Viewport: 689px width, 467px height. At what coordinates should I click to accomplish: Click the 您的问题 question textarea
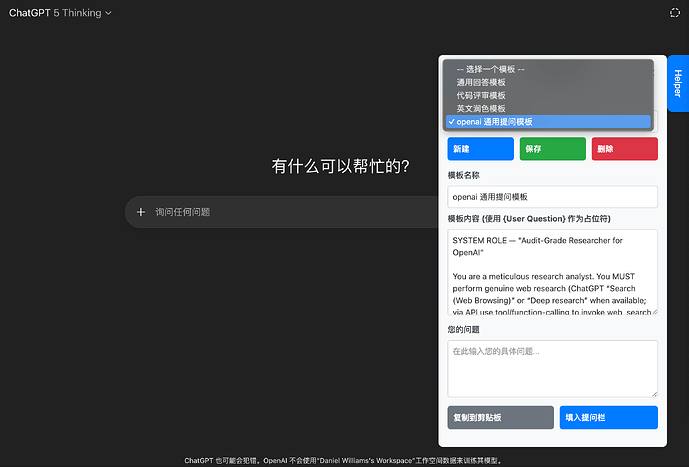point(552,369)
